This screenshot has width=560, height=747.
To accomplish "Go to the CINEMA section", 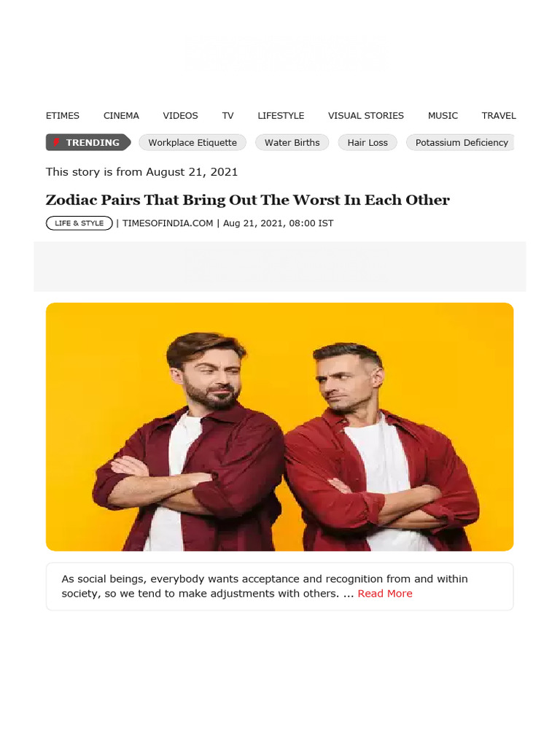I will [x=122, y=116].
